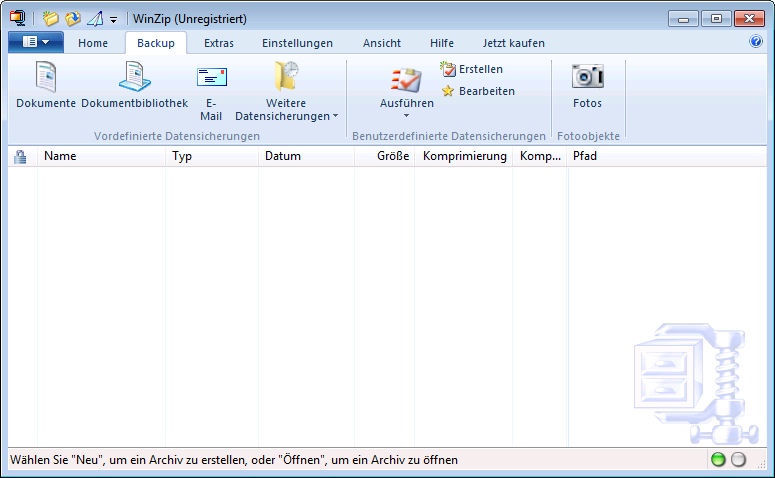
Task: Expand the Ausführen dropdown arrow
Action: [x=406, y=116]
